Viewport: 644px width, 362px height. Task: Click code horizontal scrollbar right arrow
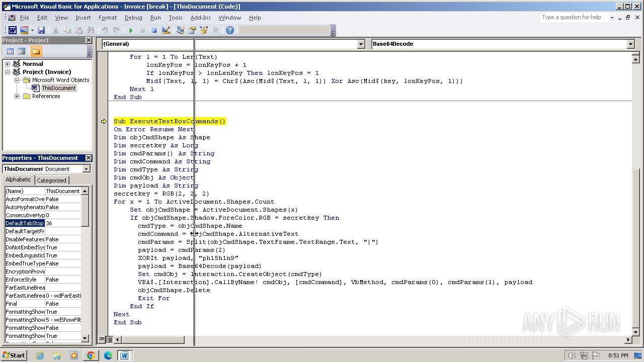[x=627, y=340]
